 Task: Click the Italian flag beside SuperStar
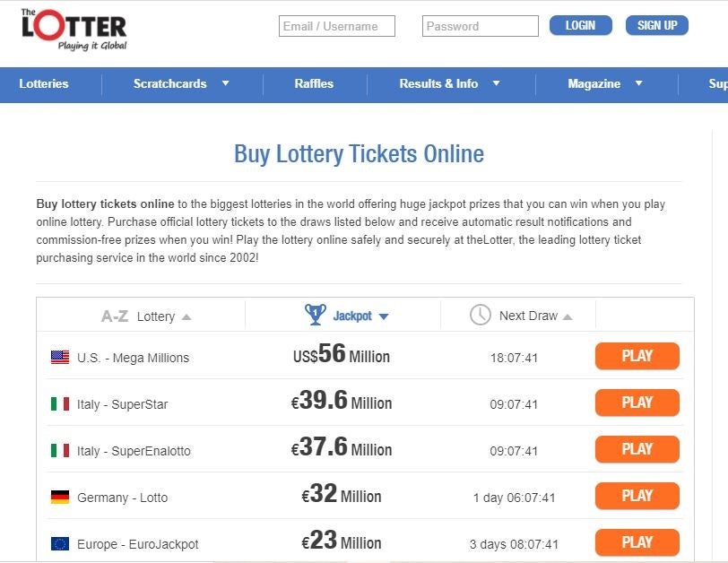coord(60,403)
